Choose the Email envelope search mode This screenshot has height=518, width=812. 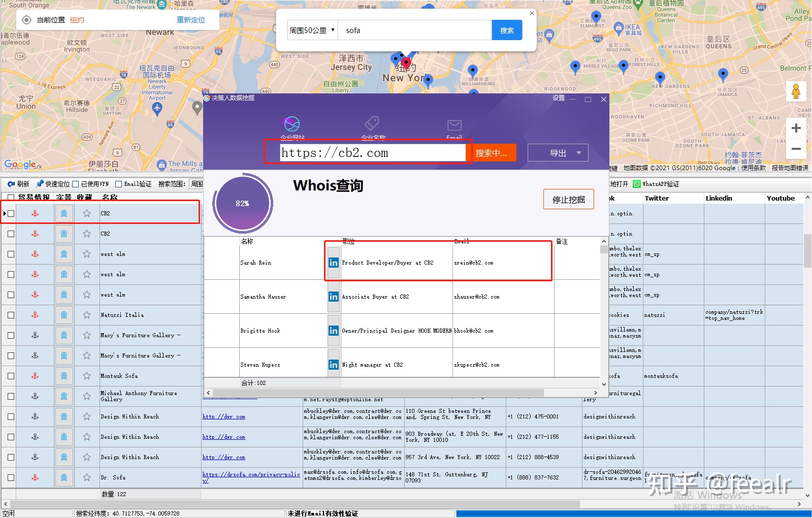point(454,125)
